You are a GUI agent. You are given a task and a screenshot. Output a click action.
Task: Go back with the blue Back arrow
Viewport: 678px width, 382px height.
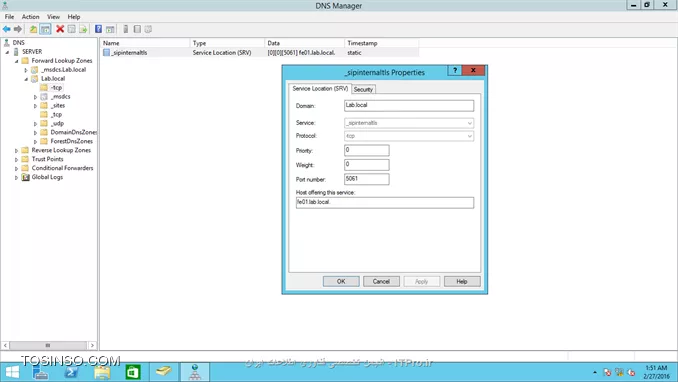tap(6, 29)
